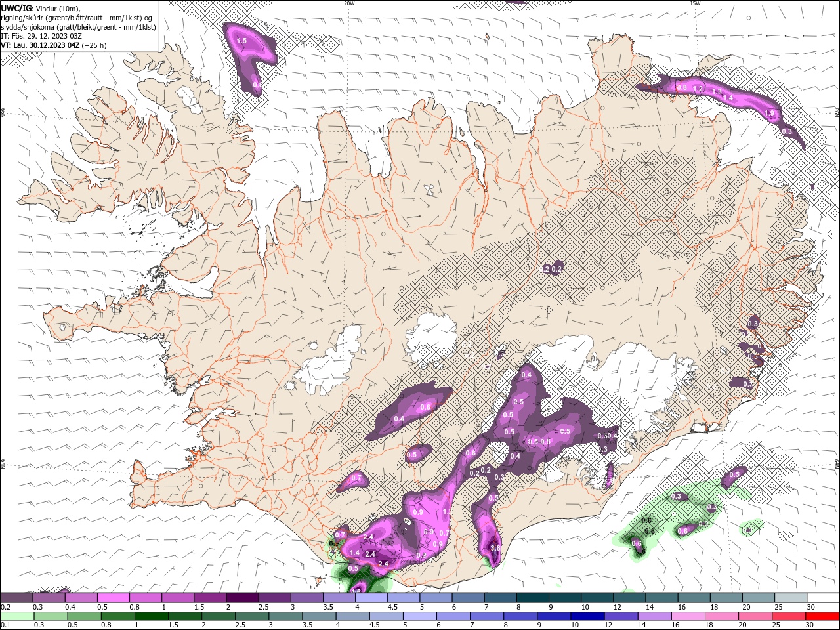
Task: Click the bright pink 0.5 swatch in upper legend
Action: 113,598
